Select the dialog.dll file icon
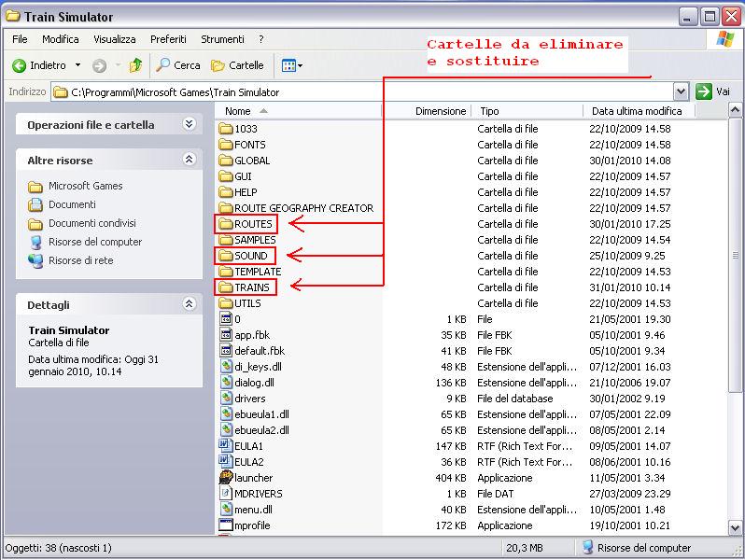The width and height of the screenshot is (745, 560). (226, 383)
